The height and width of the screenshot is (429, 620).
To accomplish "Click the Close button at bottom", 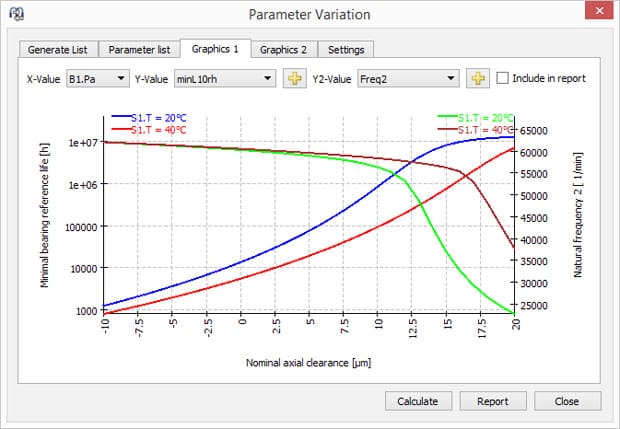I will [x=567, y=401].
